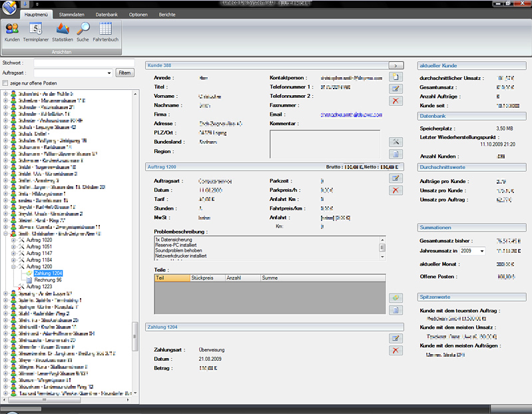Screen dimensions: 532x414
Task: Click the new customer document icon
Action: pos(396,77)
